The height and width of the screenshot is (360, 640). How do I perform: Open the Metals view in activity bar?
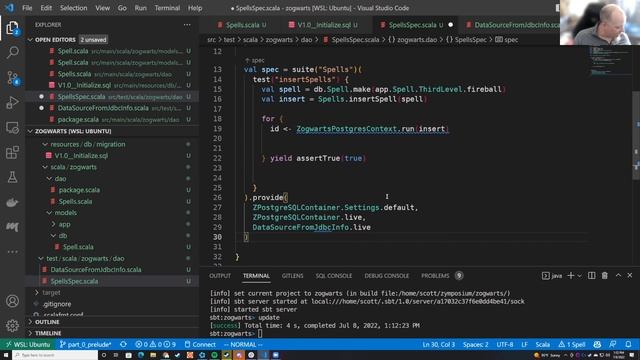click(12, 227)
